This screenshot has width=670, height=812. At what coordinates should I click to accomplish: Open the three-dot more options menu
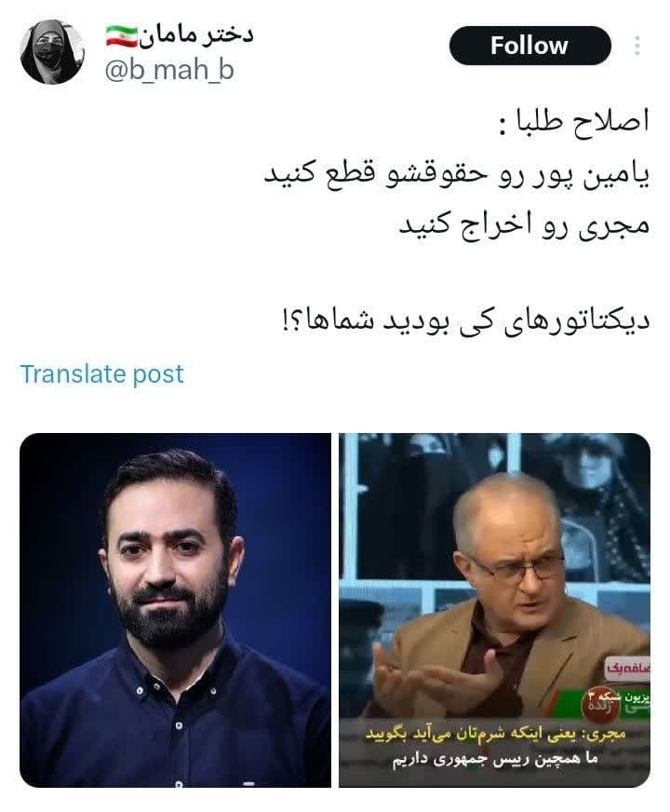pos(636,46)
